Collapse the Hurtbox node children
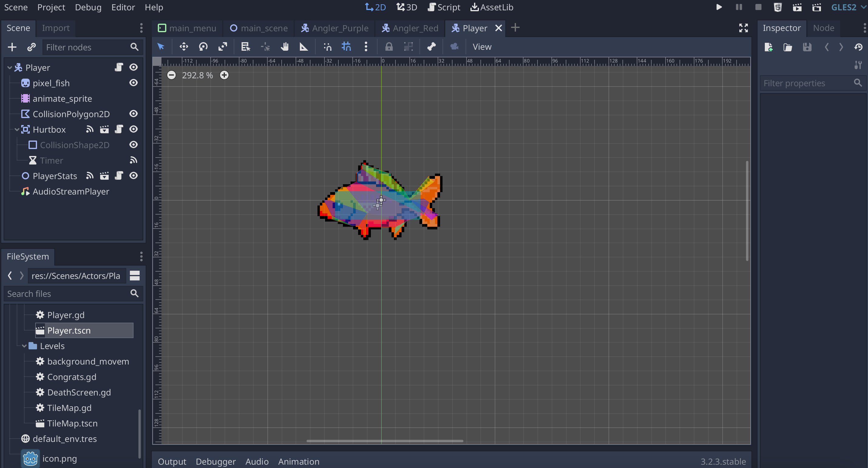868x468 pixels. 16,129
